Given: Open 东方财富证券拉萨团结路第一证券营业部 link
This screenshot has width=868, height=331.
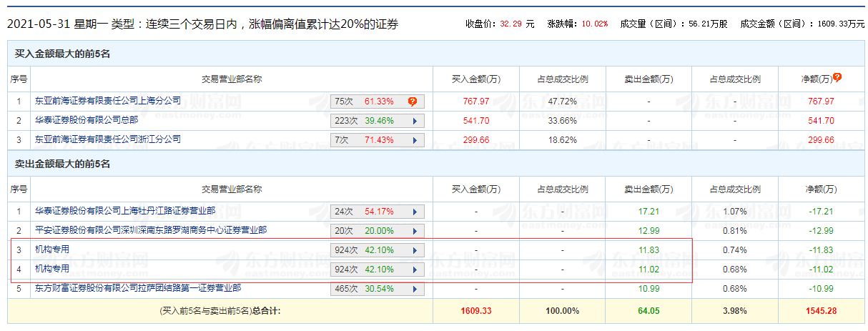Looking at the screenshot, I should click(138, 287).
